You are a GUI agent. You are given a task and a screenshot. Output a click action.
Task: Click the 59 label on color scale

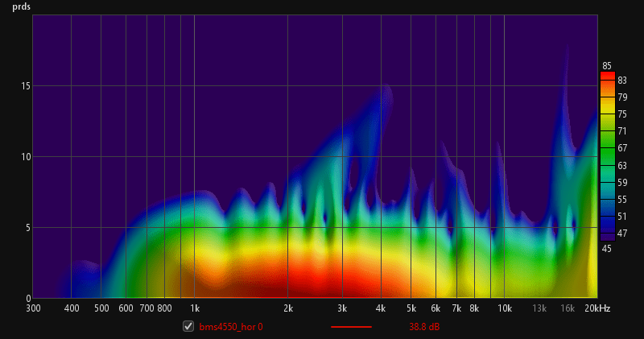(622, 182)
